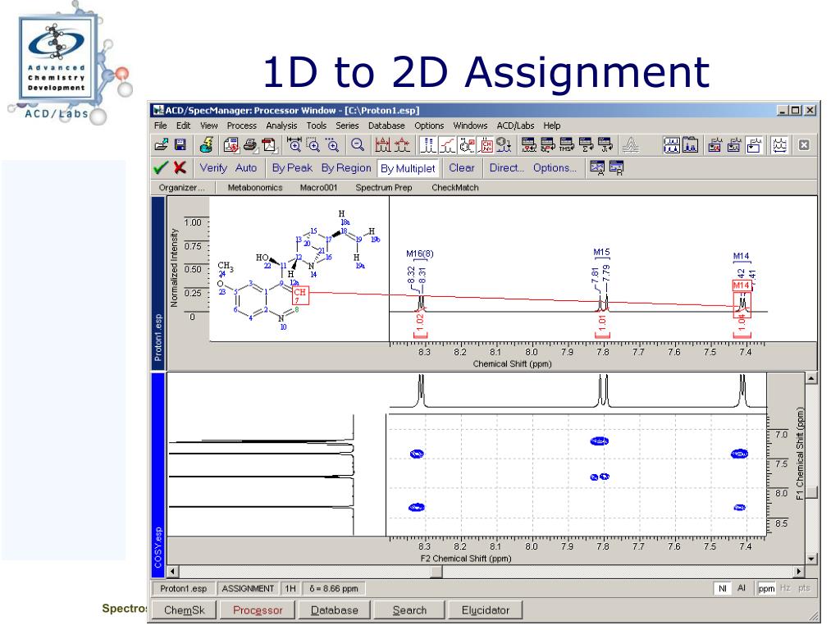Click the assignment table A icon
The image size is (840, 630).
(x=597, y=167)
